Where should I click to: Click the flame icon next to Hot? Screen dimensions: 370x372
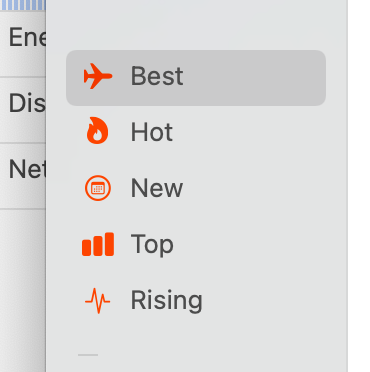tap(97, 130)
